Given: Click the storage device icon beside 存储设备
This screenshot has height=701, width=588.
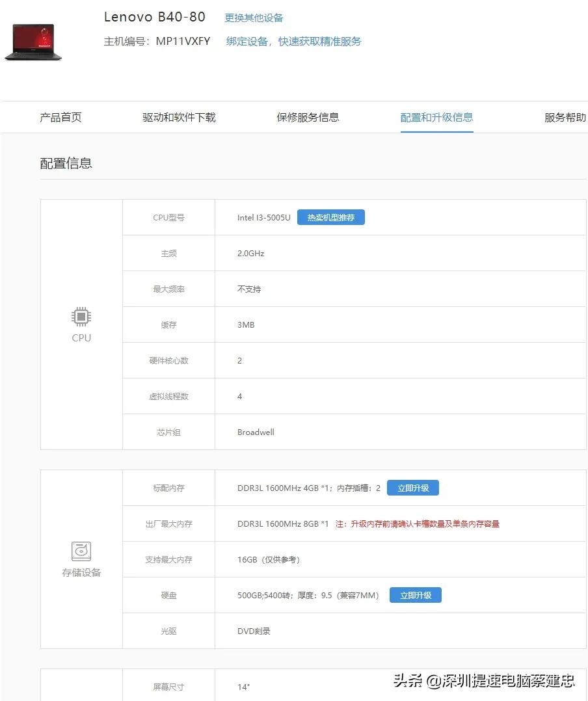Looking at the screenshot, I should pos(81,550).
